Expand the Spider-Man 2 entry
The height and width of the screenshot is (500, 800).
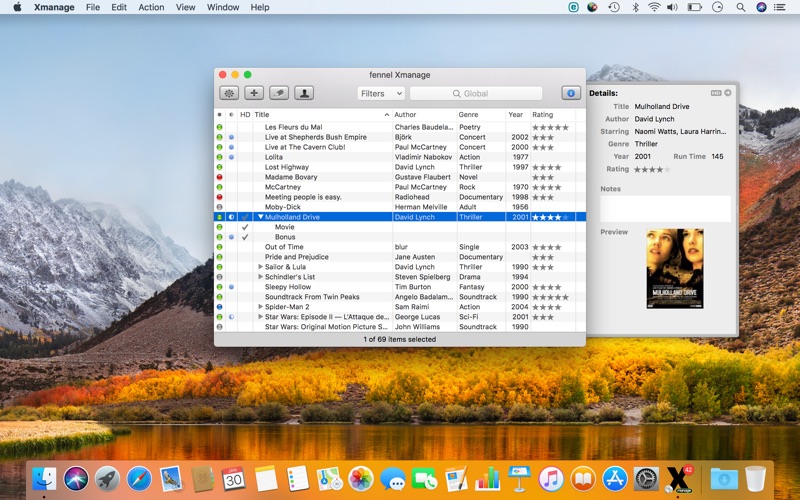coord(261,307)
